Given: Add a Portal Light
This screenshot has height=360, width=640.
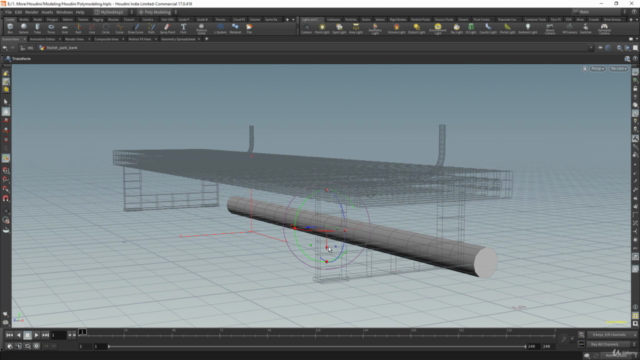Looking at the screenshot, I should coord(507,28).
